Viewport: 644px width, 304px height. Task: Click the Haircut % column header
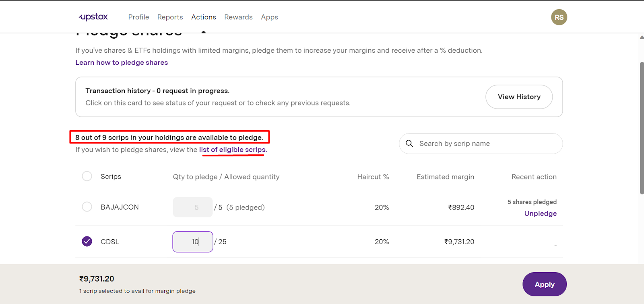pyautogui.click(x=373, y=177)
